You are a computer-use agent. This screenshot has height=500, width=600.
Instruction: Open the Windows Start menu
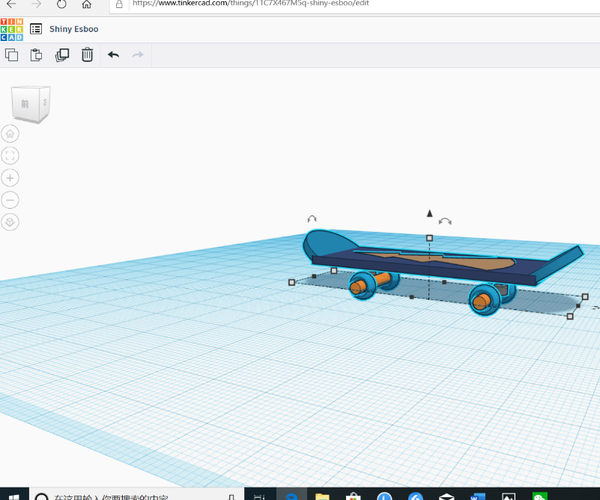pos(14,496)
